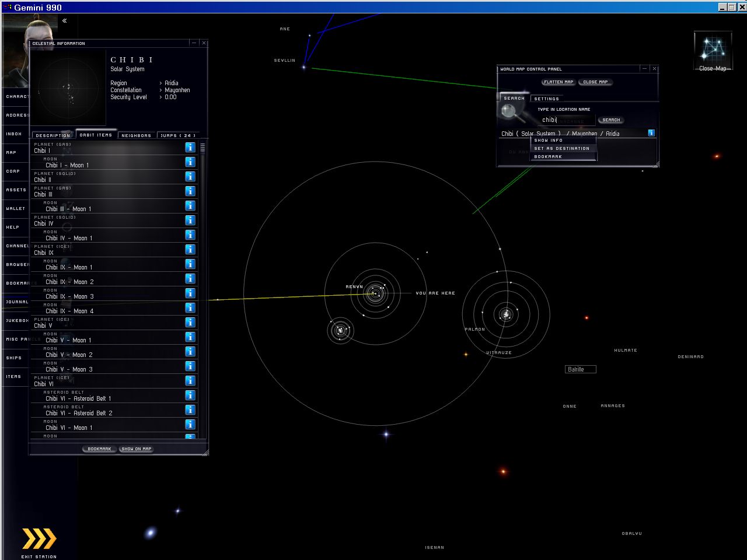This screenshot has height=560, width=747.
Task: Click the Search button
Action: point(611,120)
